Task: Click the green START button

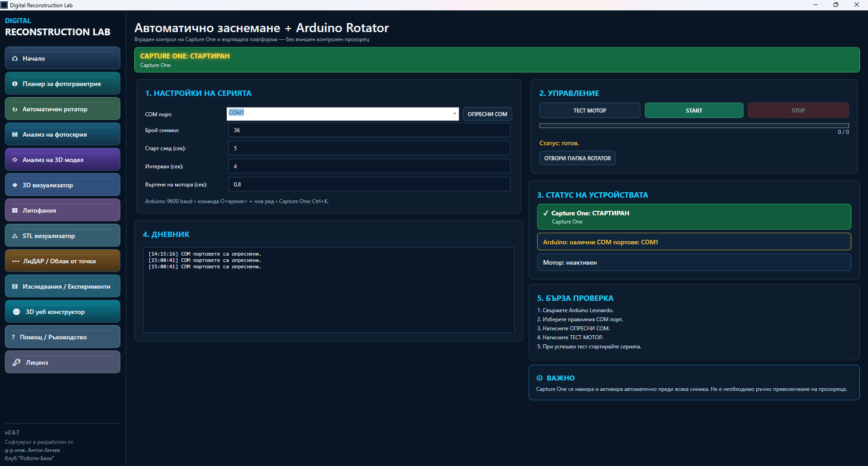Action: tap(694, 110)
